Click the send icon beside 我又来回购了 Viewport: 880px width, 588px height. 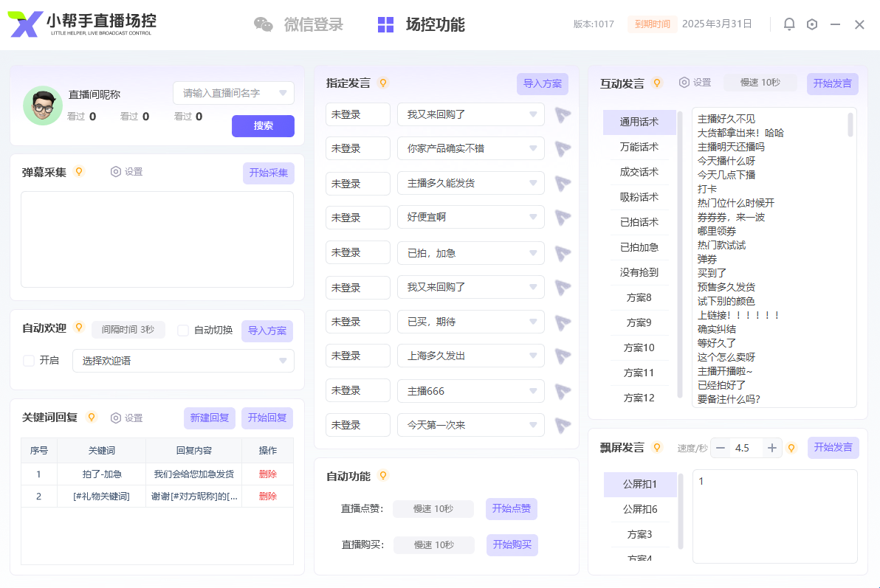pyautogui.click(x=562, y=114)
